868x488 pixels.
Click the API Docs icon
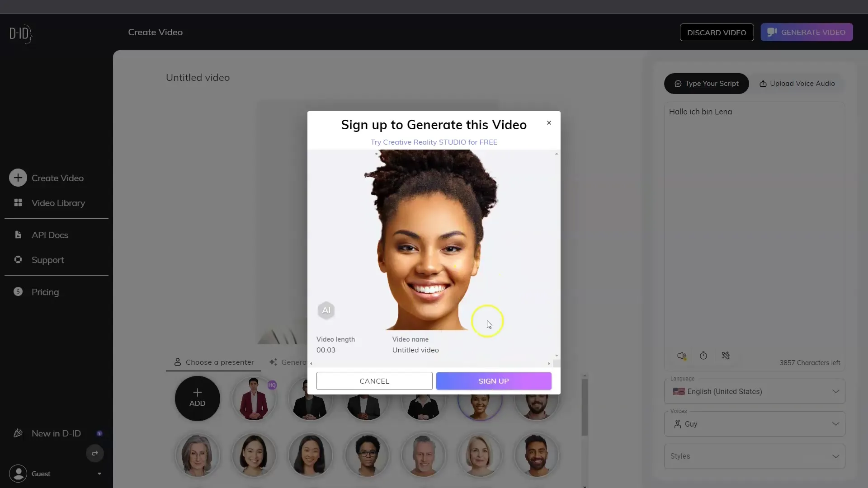pyautogui.click(x=18, y=234)
